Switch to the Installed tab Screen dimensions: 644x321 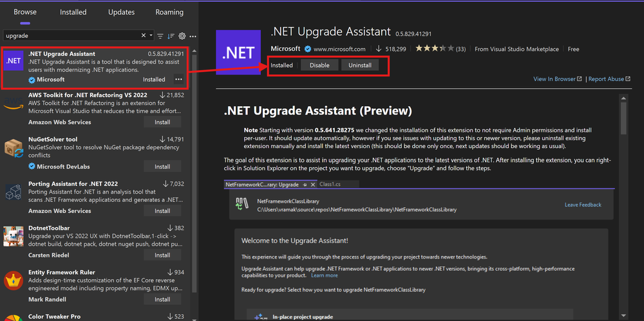click(73, 12)
